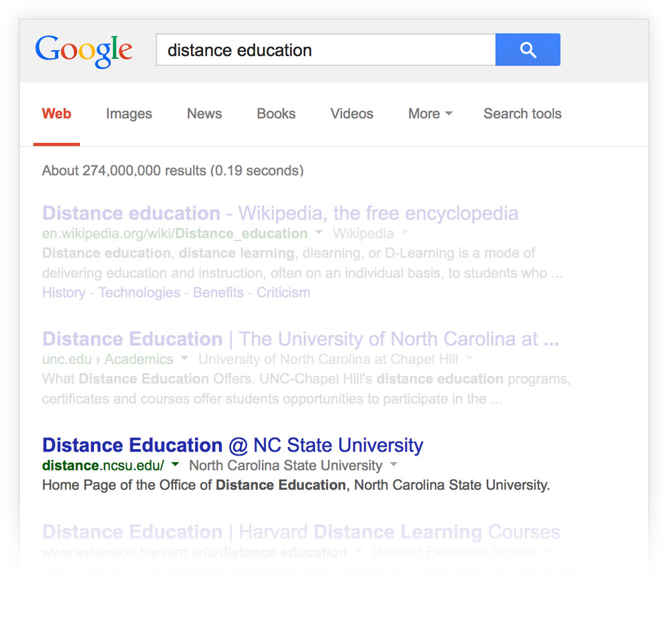
Task: Focus the search box containing 'distance education'
Action: tap(326, 50)
